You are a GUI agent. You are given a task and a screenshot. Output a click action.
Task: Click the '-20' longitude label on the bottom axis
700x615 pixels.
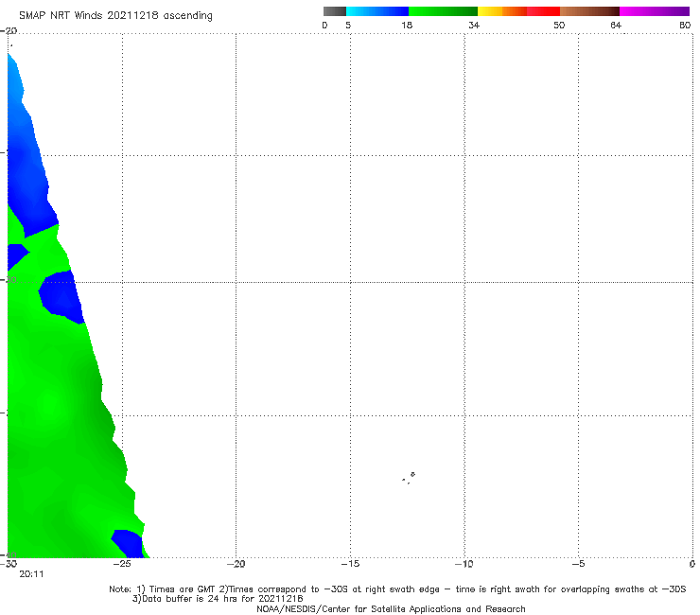coord(236,564)
